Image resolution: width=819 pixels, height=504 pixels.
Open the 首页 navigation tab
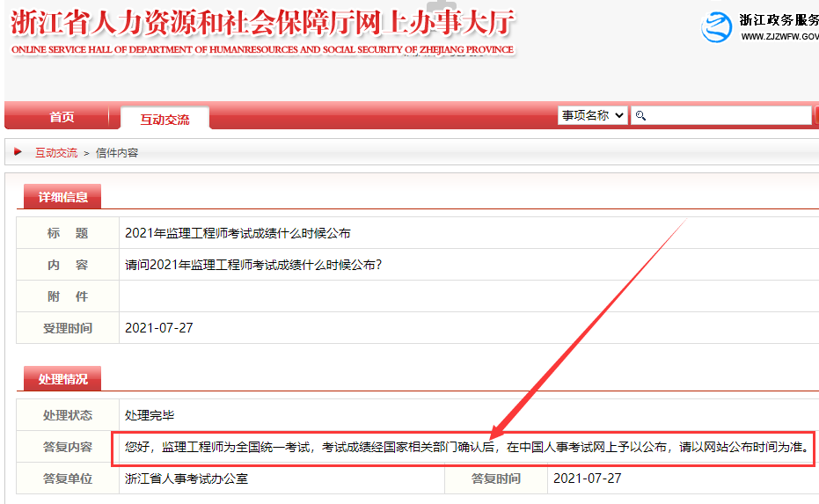pos(62,116)
